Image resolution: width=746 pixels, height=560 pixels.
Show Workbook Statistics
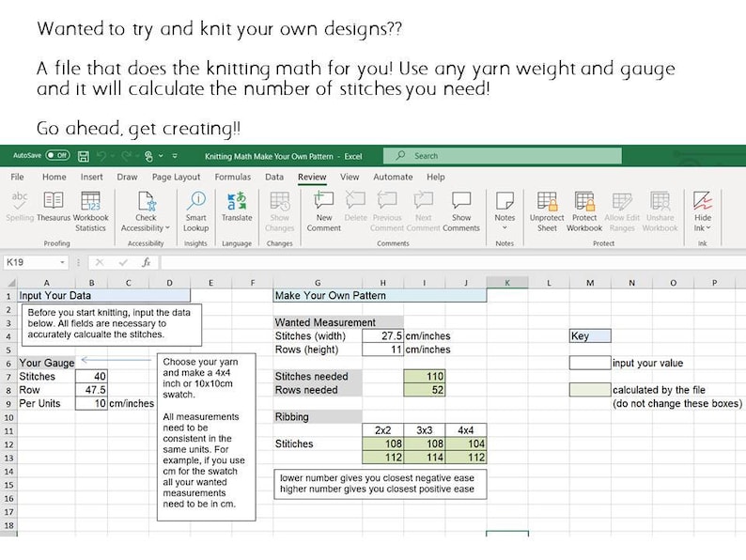[x=90, y=211]
